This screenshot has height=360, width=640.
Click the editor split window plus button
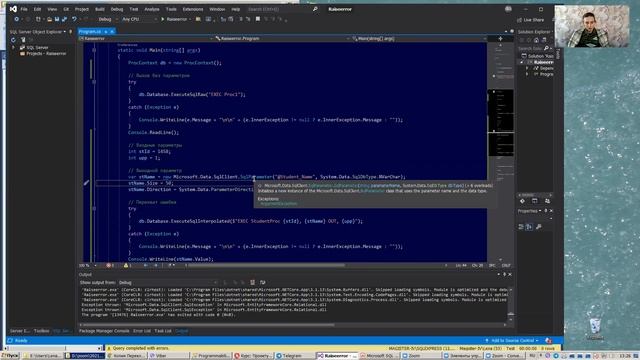click(x=500, y=38)
